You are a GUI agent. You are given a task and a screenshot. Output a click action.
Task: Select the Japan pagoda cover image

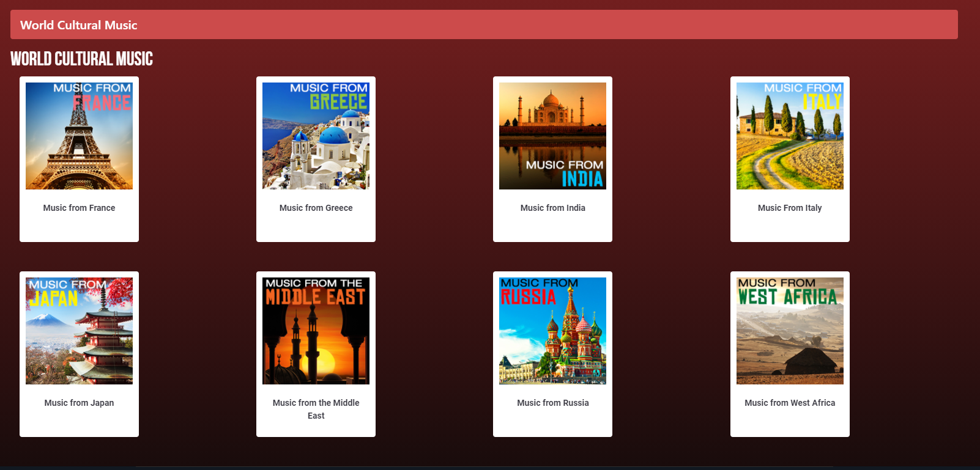point(79,331)
